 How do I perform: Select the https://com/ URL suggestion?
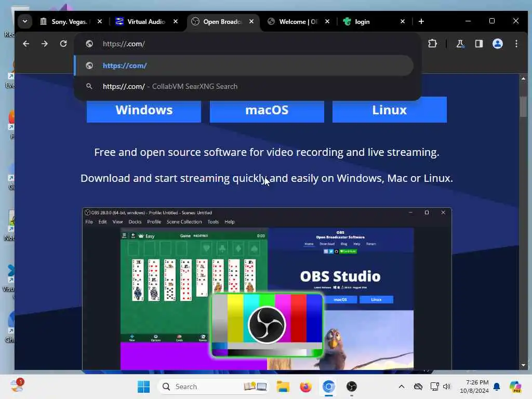coord(244,65)
